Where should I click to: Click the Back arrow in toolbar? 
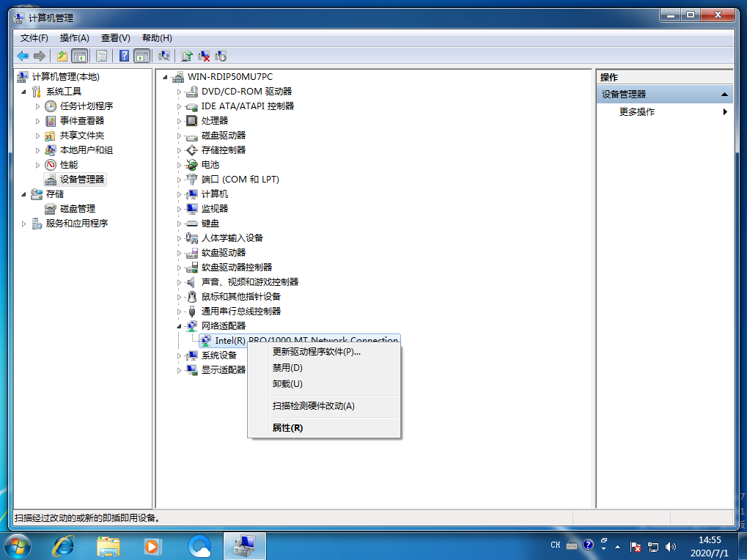pyautogui.click(x=23, y=56)
